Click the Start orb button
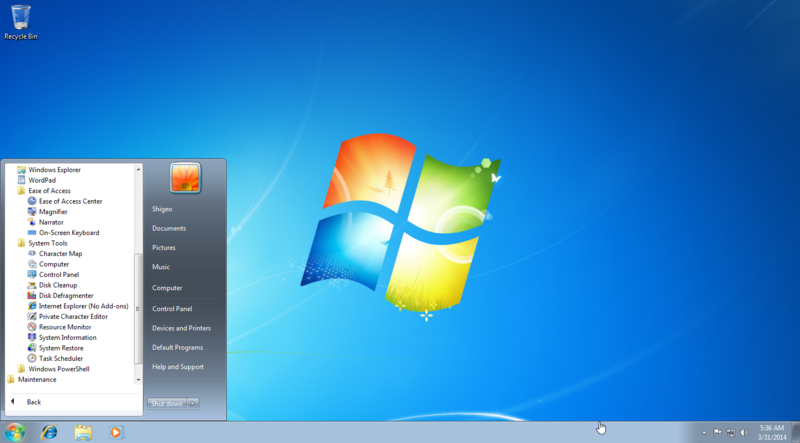This screenshot has width=800, height=443. coord(15,432)
